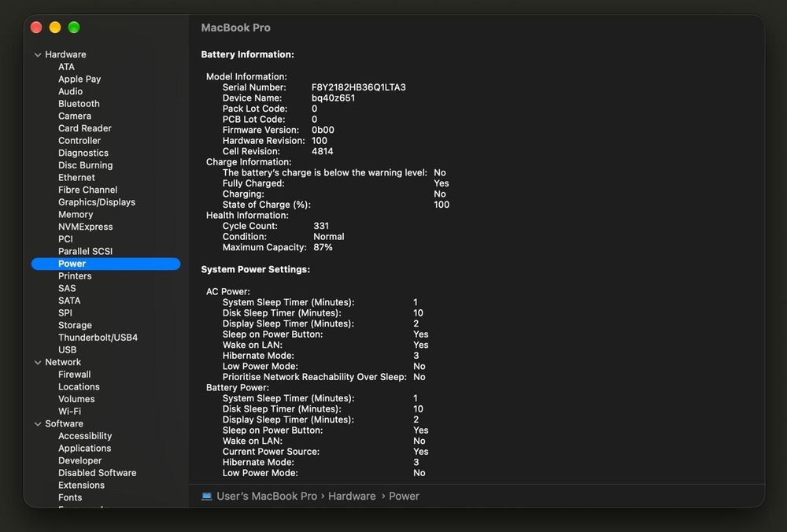The width and height of the screenshot is (787, 532).
Task: Click the green zoom window button
Action: click(74, 28)
